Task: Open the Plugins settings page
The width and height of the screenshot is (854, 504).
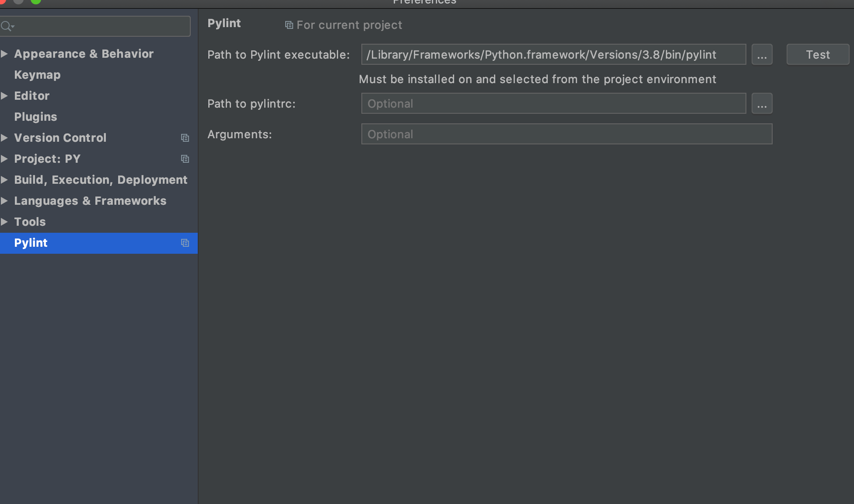Action: (35, 116)
